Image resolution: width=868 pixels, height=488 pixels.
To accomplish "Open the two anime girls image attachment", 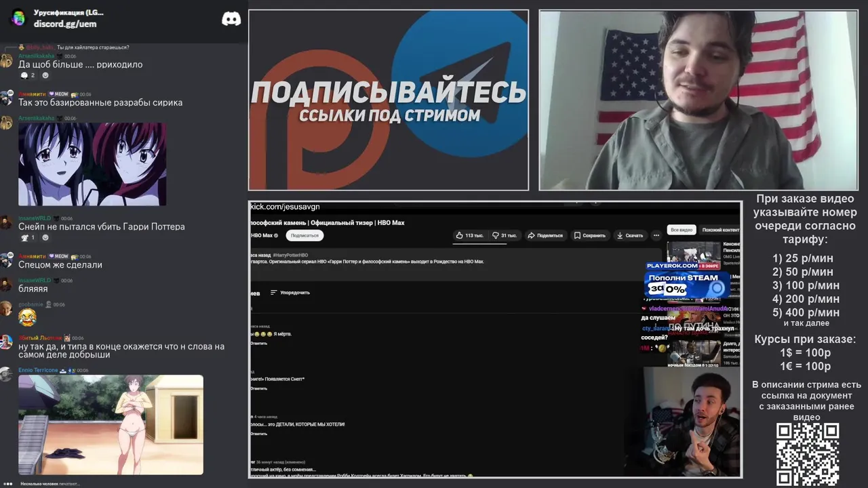I will [x=92, y=164].
